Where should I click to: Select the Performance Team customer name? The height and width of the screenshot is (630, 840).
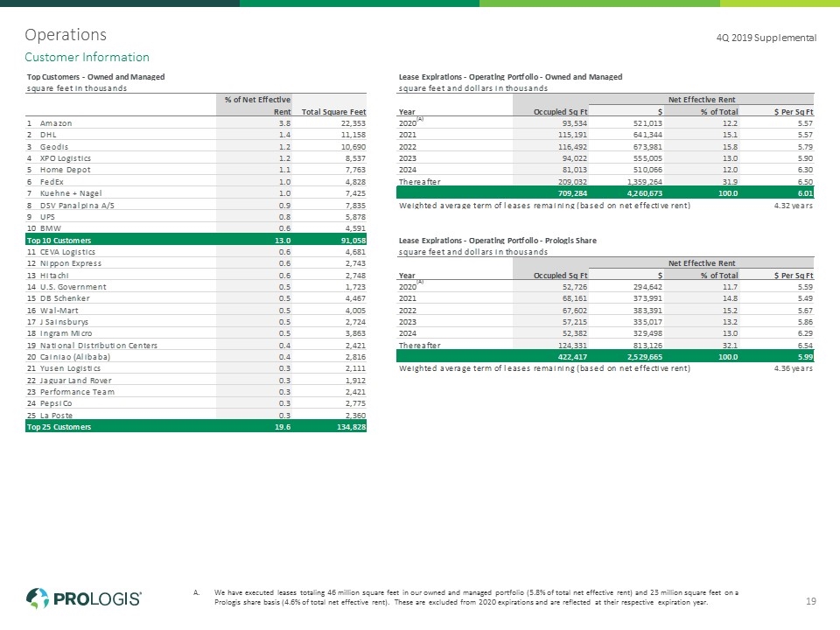pos(77,392)
